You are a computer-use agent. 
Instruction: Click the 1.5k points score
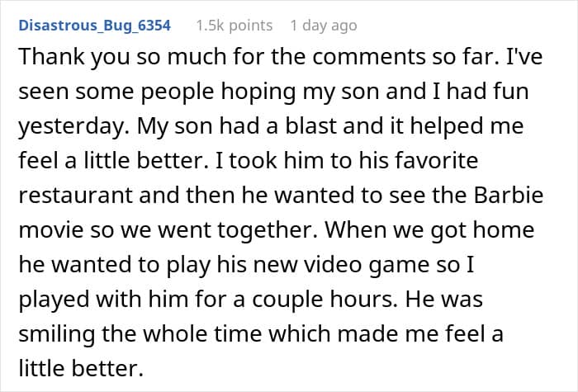pyautogui.click(x=234, y=25)
